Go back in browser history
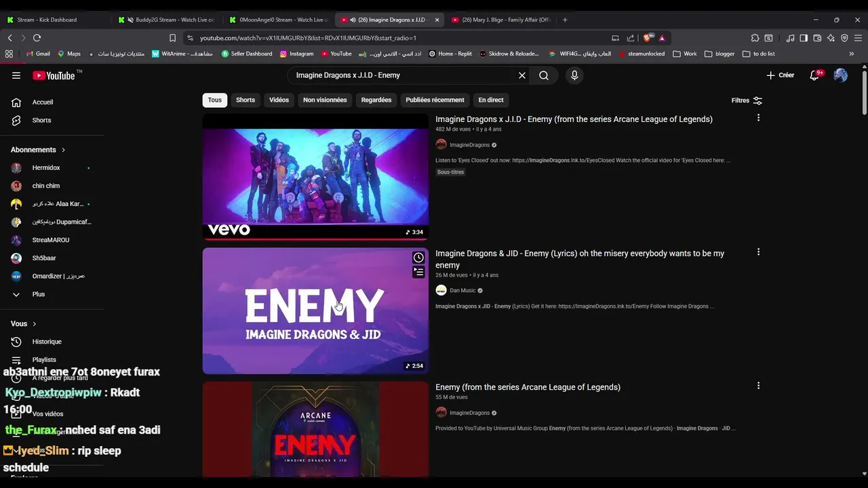The width and height of the screenshot is (868, 488). 9,38
